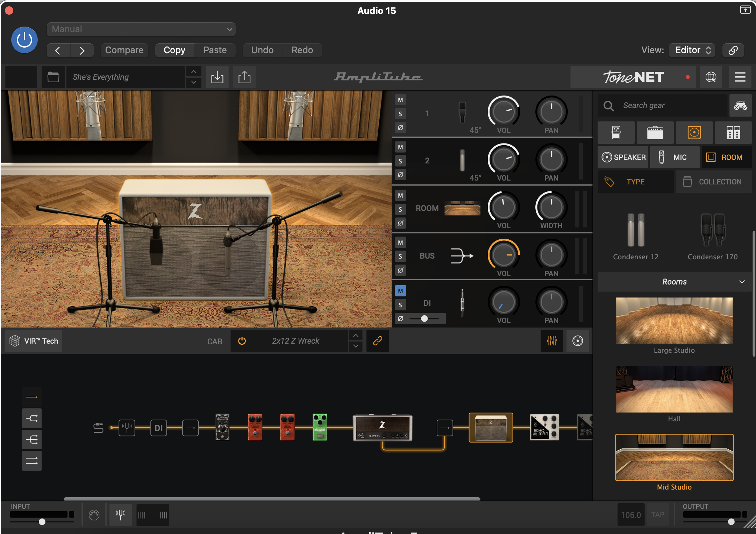Click the ToneNET globe icon
Screen dimensions: 756x534
tap(711, 77)
